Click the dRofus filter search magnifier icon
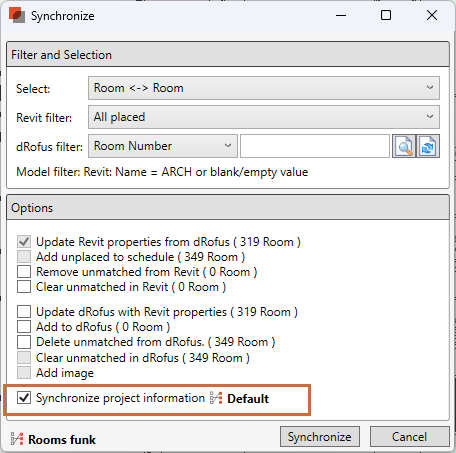 [404, 146]
